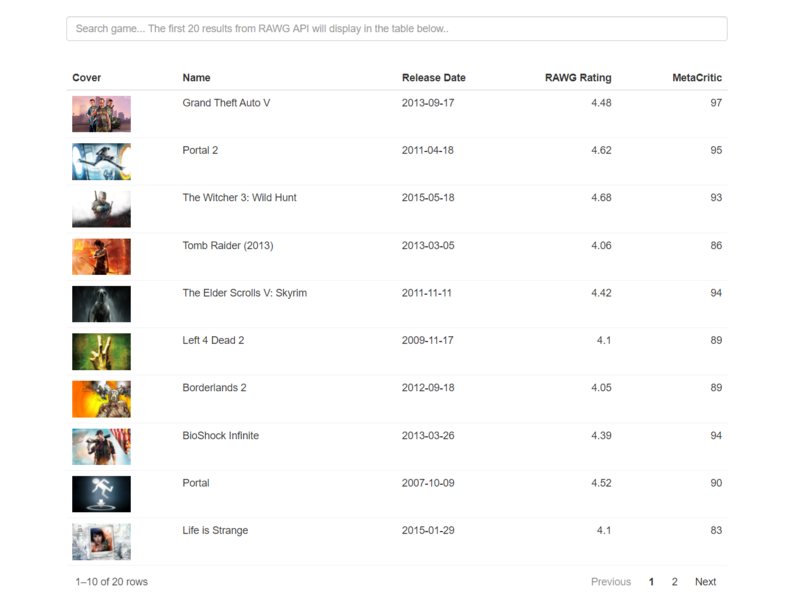The image size is (800, 600).
Task: Click the RAWG rating 4.39
Action: click(602, 436)
